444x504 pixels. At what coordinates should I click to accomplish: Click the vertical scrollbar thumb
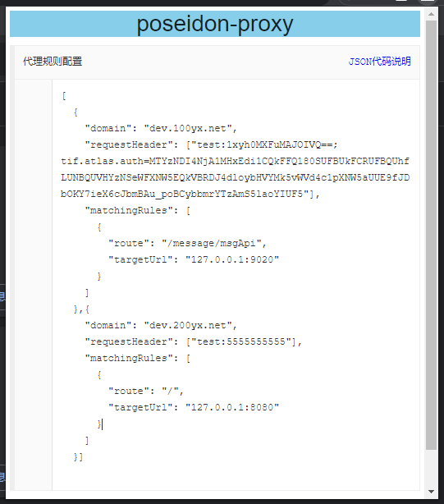[x=431, y=236]
